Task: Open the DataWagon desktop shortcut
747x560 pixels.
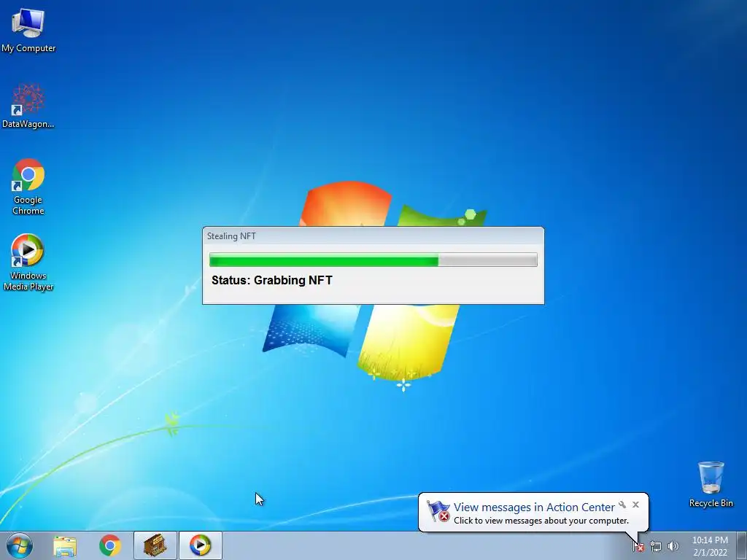Action: (28, 106)
